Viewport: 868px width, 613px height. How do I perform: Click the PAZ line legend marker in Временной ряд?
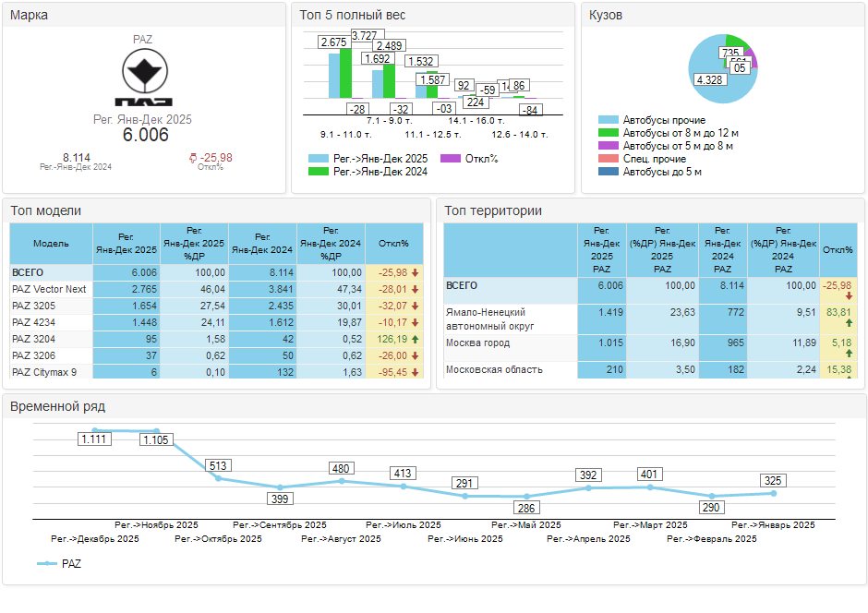coord(46,563)
